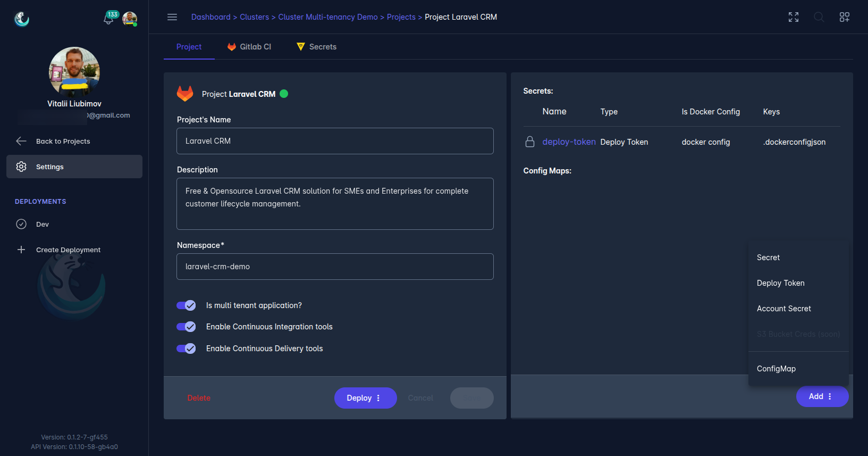Open Cluster Multi-tenancy Demo breadcrumb
Viewport: 868px width, 456px height.
328,17
